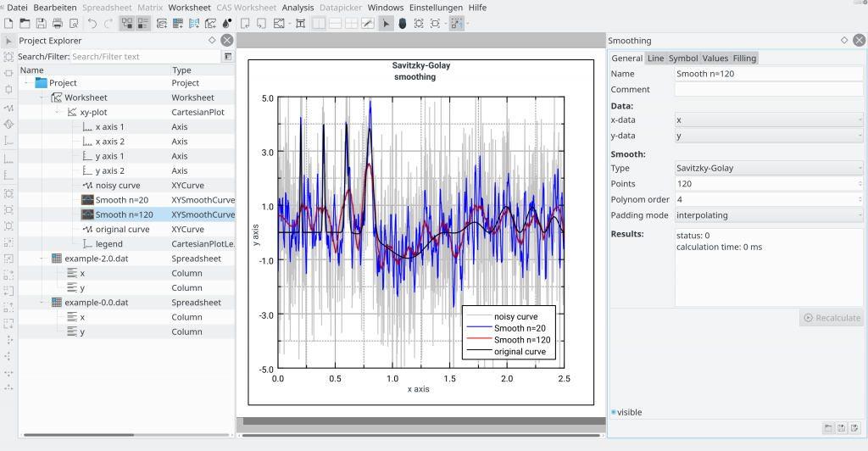Viewport: 868px width, 451px height.
Task: Click the save template icon at properties bottom
Action: click(x=842, y=428)
